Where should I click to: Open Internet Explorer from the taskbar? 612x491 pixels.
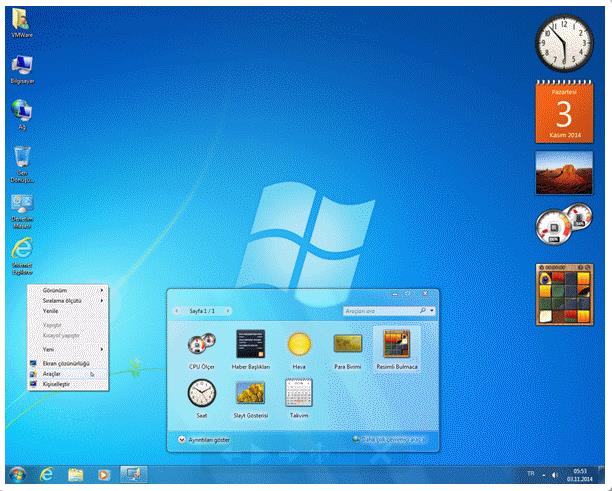click(x=46, y=474)
